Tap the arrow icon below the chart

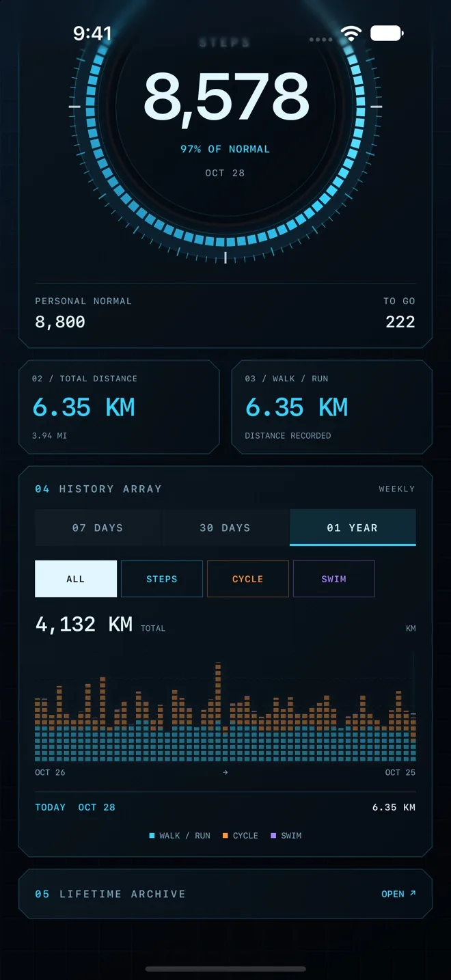[x=225, y=772]
